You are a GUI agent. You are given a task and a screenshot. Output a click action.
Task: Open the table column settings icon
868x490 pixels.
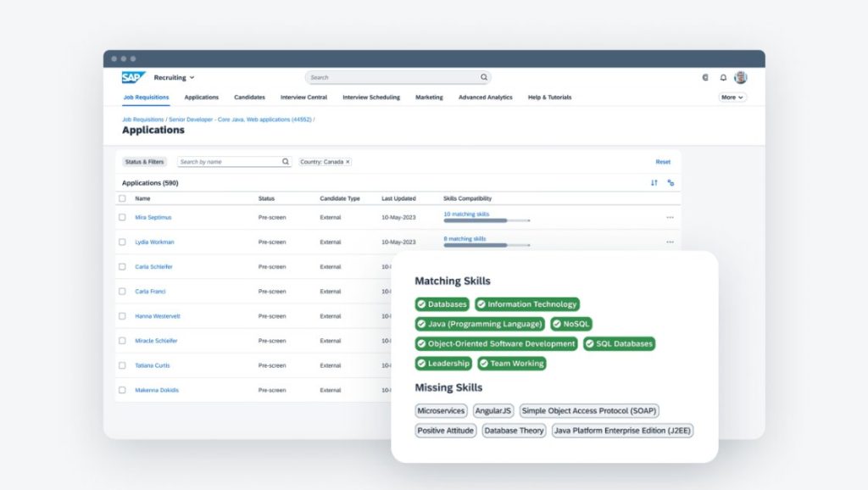pos(670,182)
